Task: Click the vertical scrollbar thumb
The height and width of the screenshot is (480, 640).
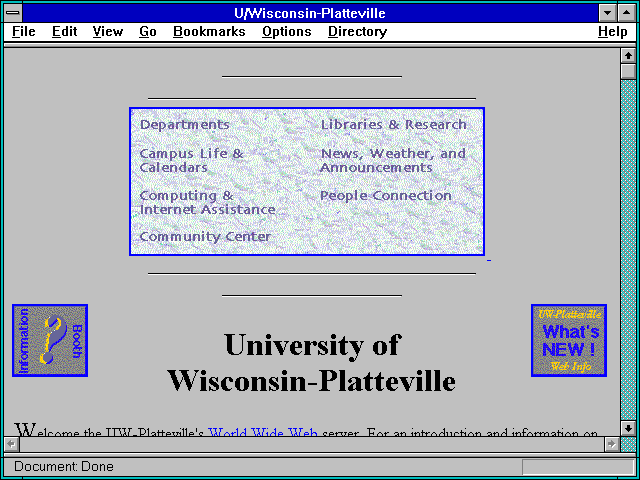Action: pyautogui.click(x=628, y=71)
